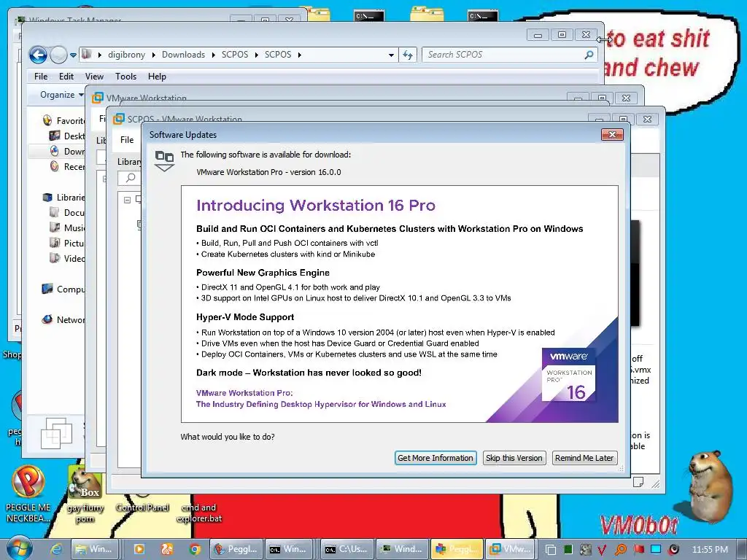Expand arrow after Downloads in address path
The image size is (747, 560).
213,55
